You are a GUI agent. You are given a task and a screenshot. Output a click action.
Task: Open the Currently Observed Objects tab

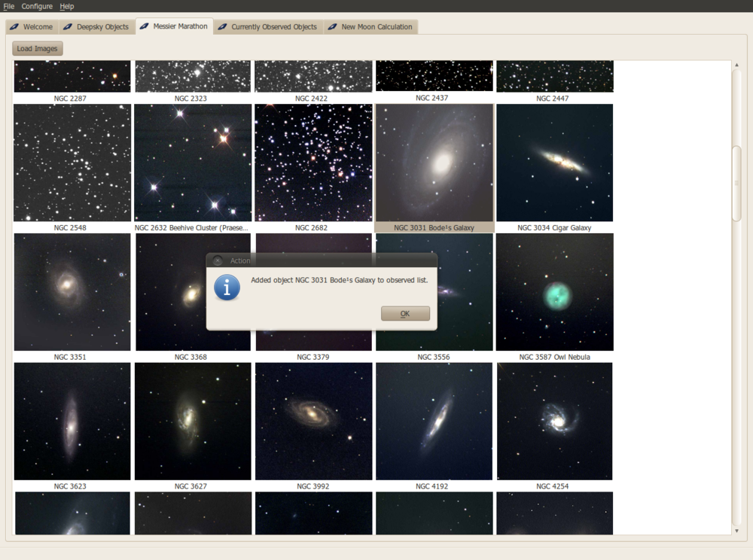(x=267, y=27)
